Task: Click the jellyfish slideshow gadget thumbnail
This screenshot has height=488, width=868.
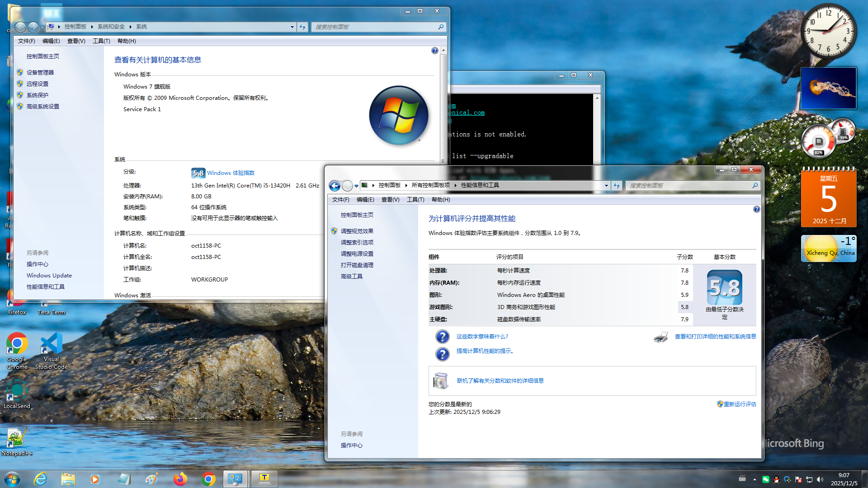Action: pos(828,88)
